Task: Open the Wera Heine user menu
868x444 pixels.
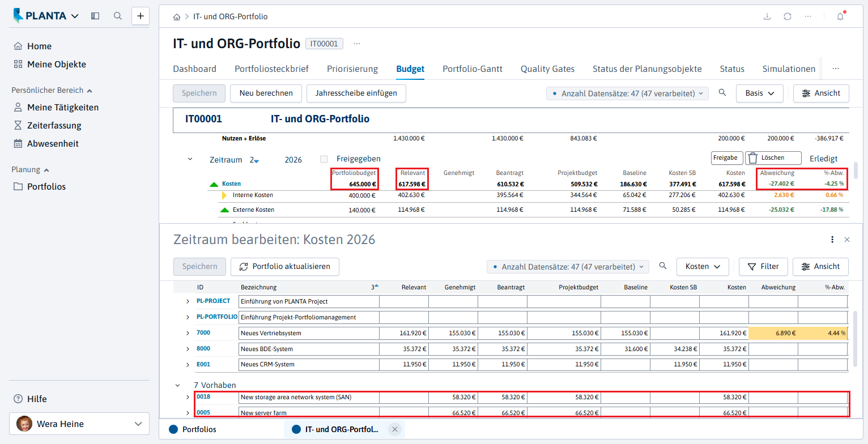Action: point(79,424)
